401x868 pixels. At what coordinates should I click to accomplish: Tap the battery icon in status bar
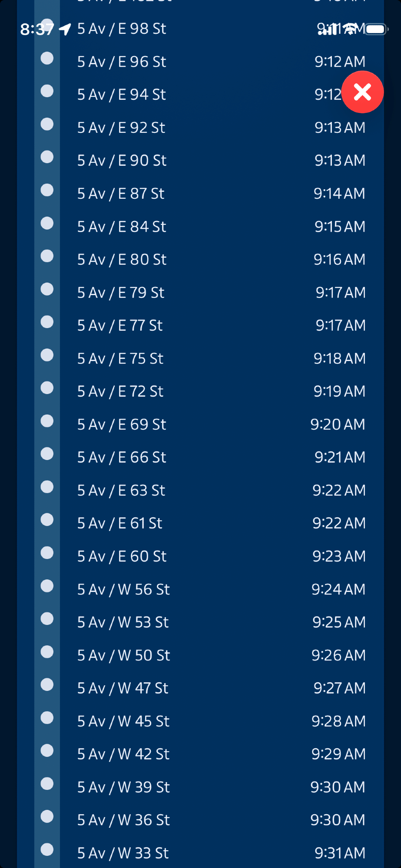point(376,29)
